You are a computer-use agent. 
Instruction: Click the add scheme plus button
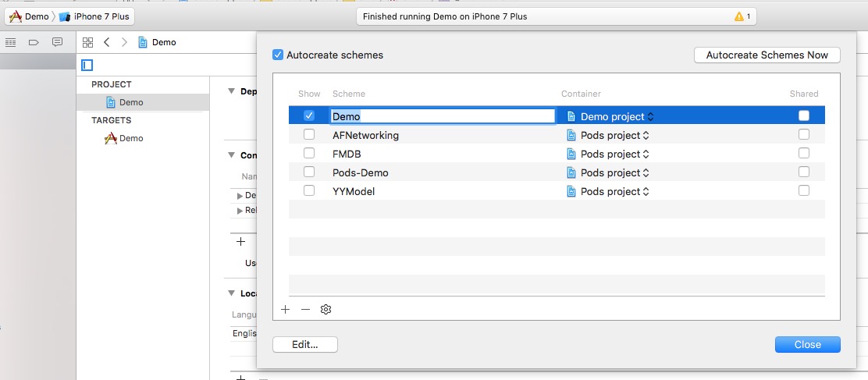(285, 310)
